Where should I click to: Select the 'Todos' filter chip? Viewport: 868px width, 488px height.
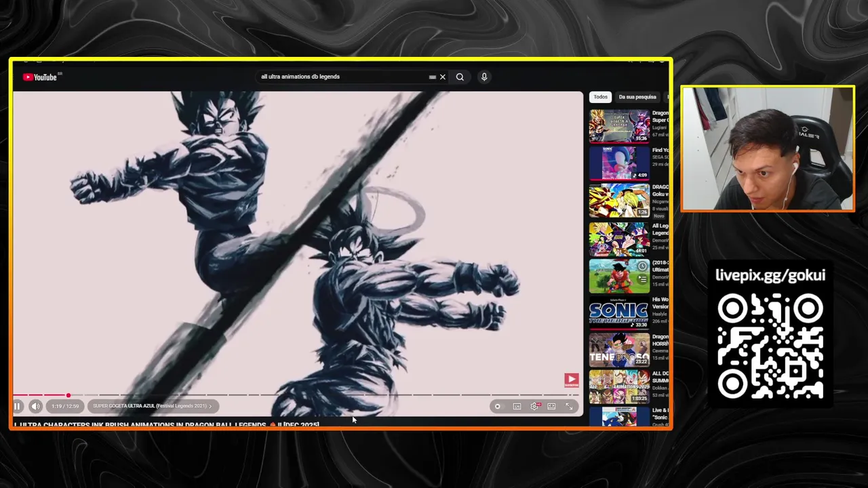pyautogui.click(x=601, y=97)
